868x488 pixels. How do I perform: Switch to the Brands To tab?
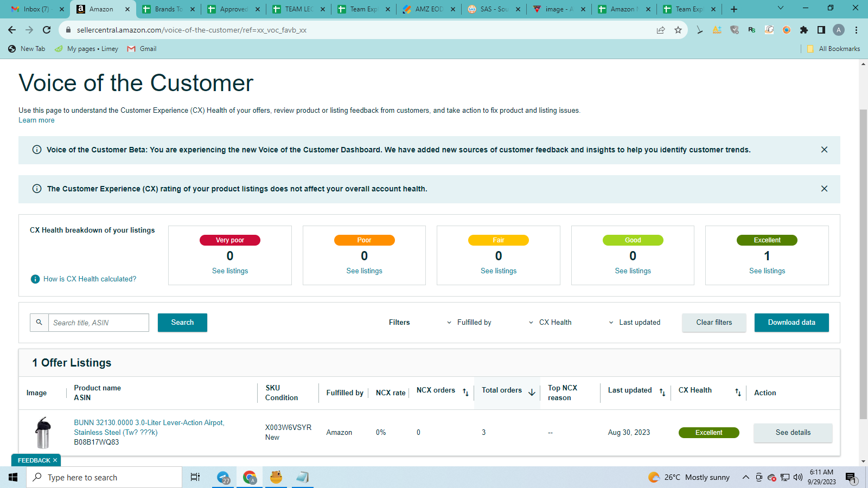coord(169,9)
